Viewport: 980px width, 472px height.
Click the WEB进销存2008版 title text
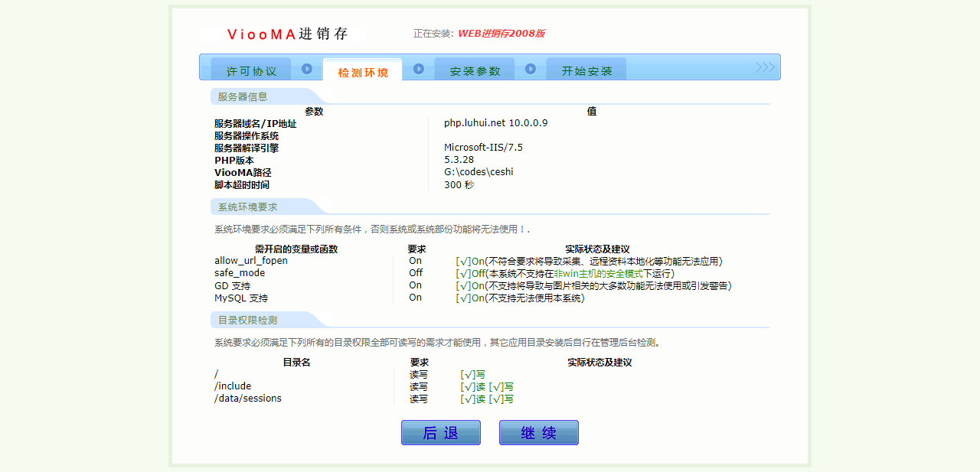[501, 34]
